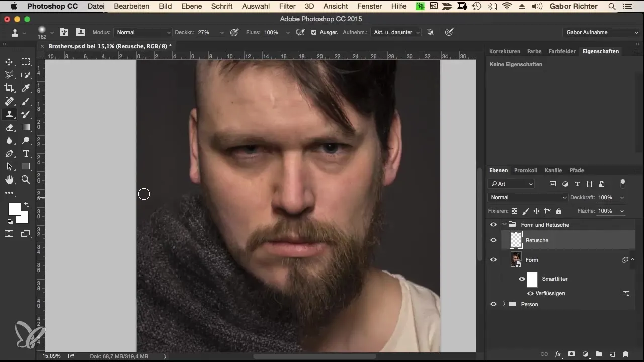
Task: Open the Fluss flow dropdown
Action: coord(288,32)
